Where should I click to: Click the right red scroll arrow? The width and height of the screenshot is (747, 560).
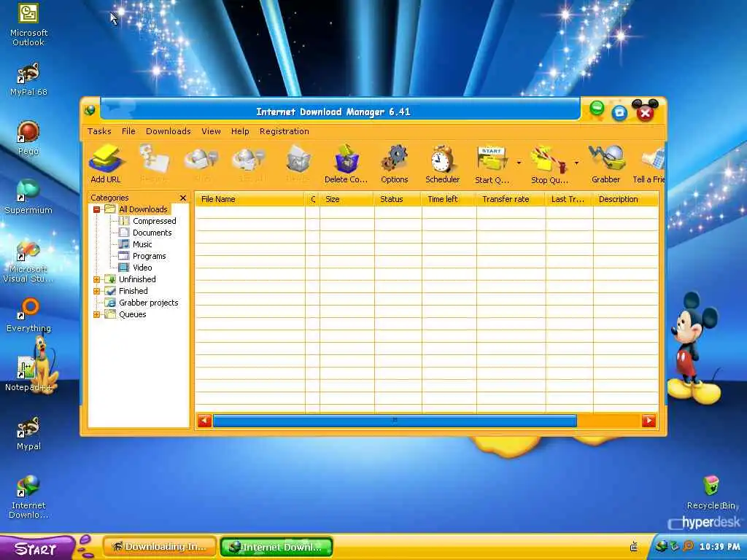(x=649, y=421)
